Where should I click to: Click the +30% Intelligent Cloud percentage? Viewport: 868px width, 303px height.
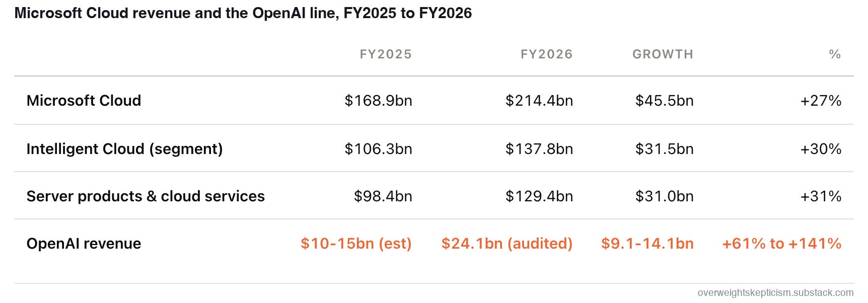click(x=821, y=149)
